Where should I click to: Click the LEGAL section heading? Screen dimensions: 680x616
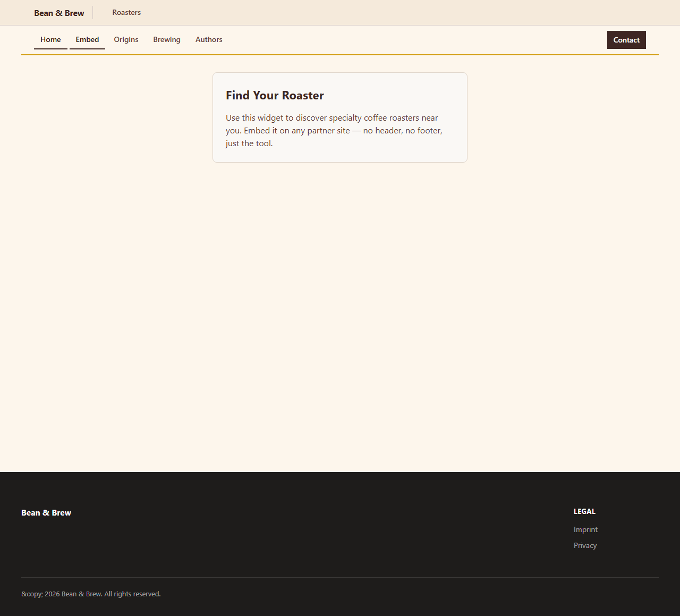tap(584, 511)
